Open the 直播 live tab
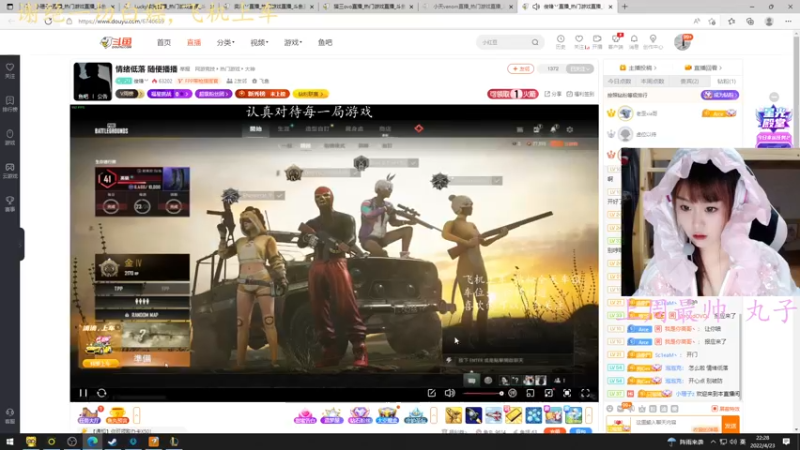The width and height of the screenshot is (800, 450). [194, 42]
